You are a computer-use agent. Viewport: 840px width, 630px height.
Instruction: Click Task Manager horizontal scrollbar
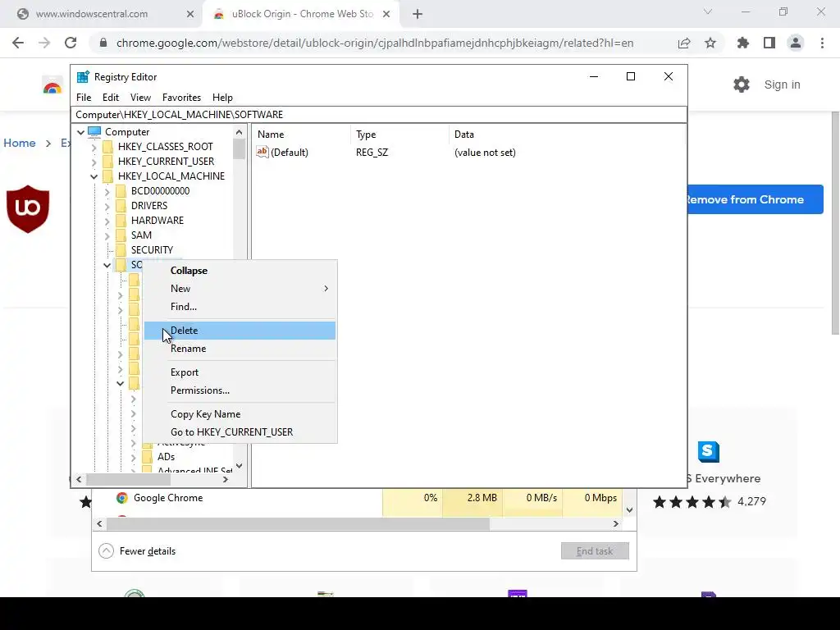(298, 524)
